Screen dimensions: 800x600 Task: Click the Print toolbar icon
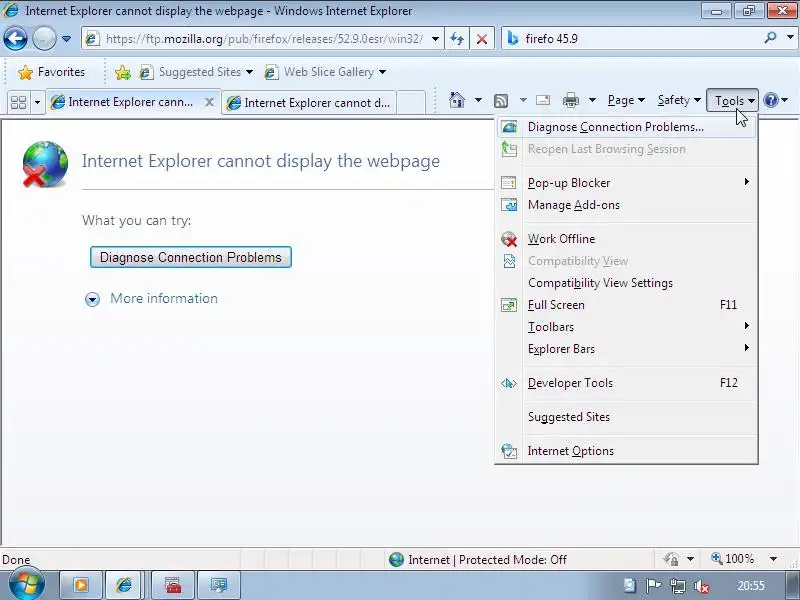point(570,101)
